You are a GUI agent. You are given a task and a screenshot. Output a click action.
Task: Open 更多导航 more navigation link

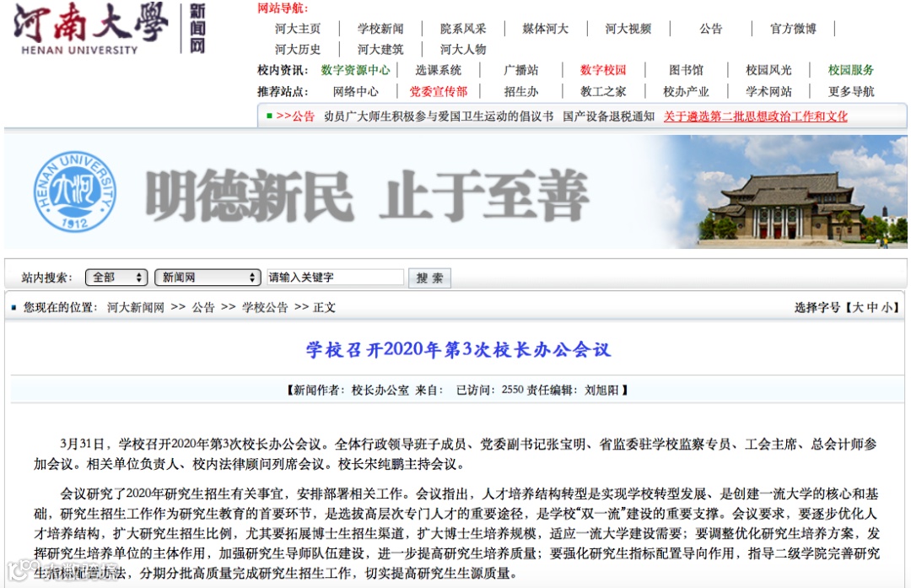pyautogui.click(x=850, y=91)
